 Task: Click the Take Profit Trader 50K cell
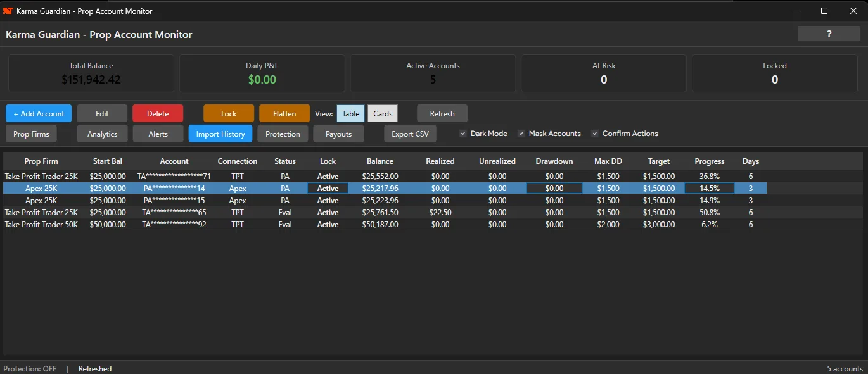pyautogui.click(x=41, y=225)
